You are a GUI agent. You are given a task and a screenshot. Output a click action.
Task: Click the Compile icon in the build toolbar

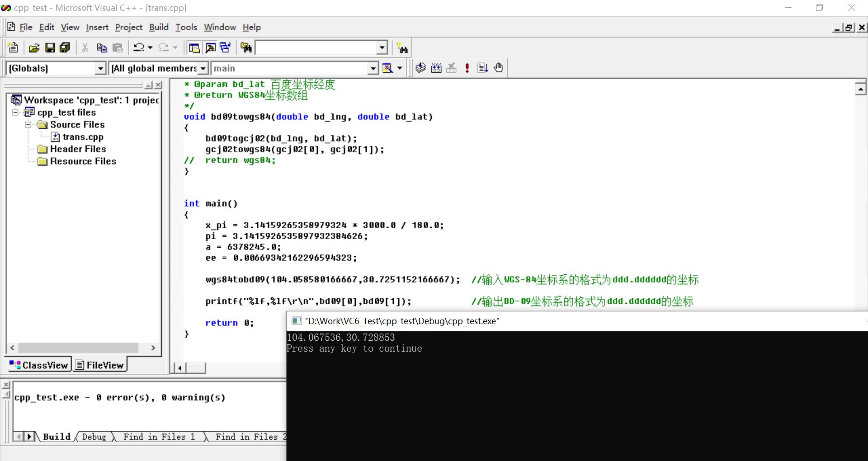point(421,68)
